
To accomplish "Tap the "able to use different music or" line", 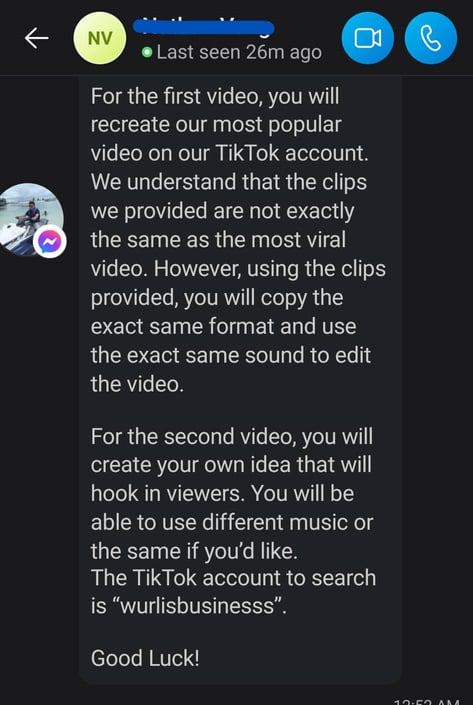I will (232, 522).
